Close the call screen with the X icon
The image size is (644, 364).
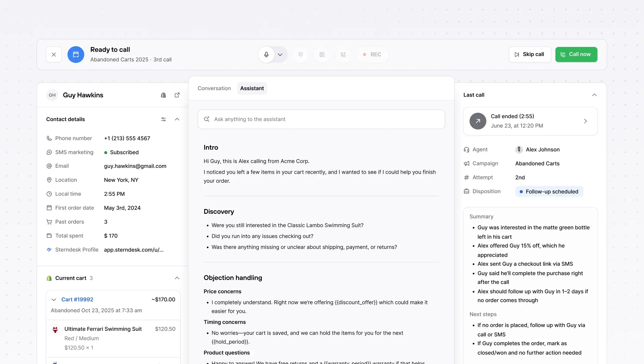[54, 54]
